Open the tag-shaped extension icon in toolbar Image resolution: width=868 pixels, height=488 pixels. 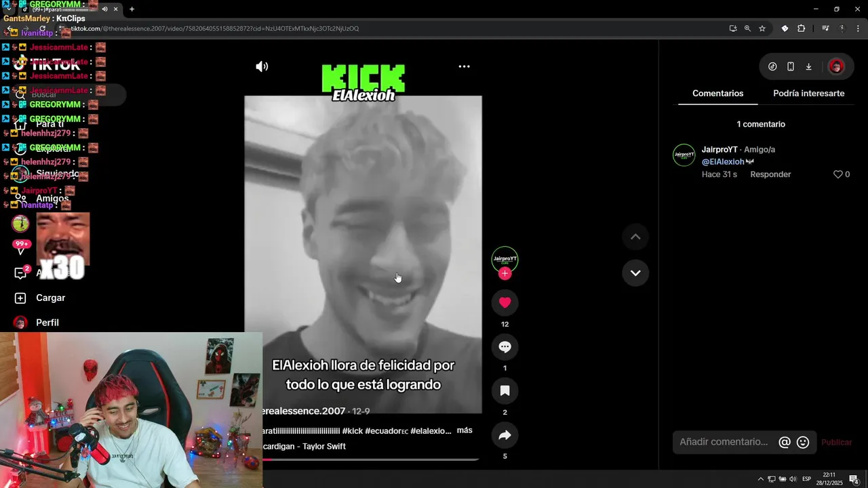pos(785,28)
